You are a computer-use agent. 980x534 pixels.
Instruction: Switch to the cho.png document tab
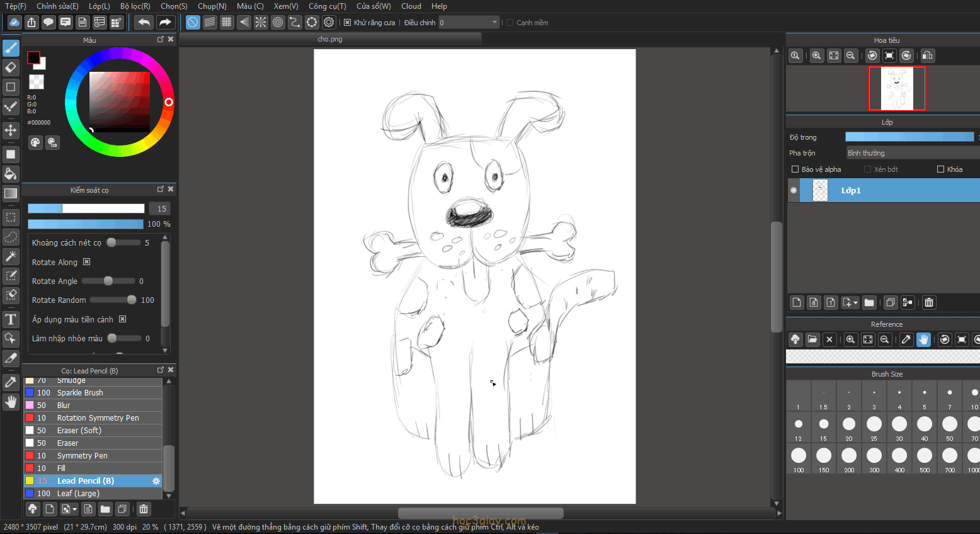pos(330,39)
